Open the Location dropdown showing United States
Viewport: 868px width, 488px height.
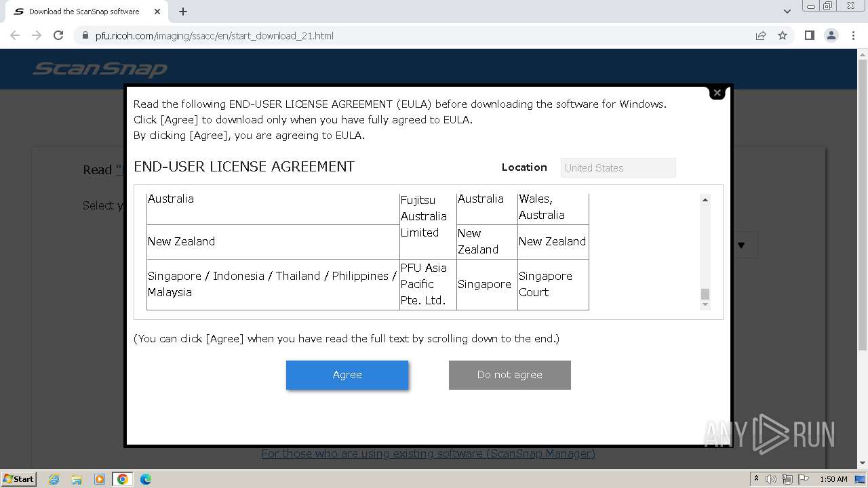[618, 168]
